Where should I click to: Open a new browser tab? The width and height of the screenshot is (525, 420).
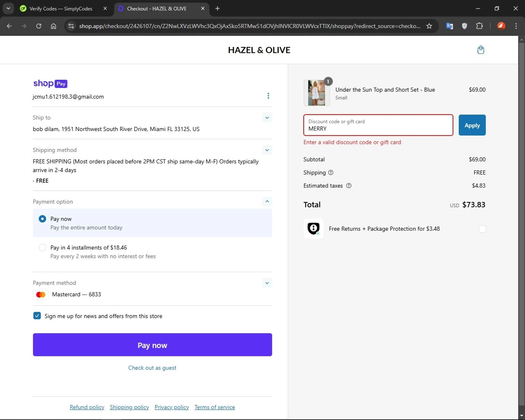coord(217,8)
